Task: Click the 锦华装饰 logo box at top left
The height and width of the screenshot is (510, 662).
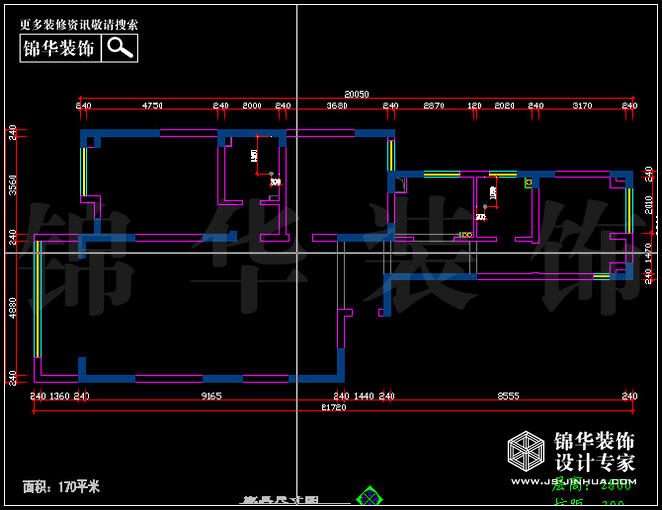Action: pos(59,47)
